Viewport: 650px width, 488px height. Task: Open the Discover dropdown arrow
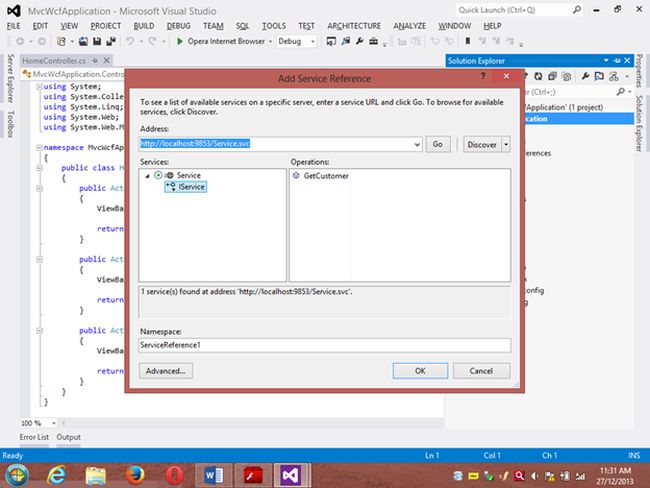pos(506,144)
